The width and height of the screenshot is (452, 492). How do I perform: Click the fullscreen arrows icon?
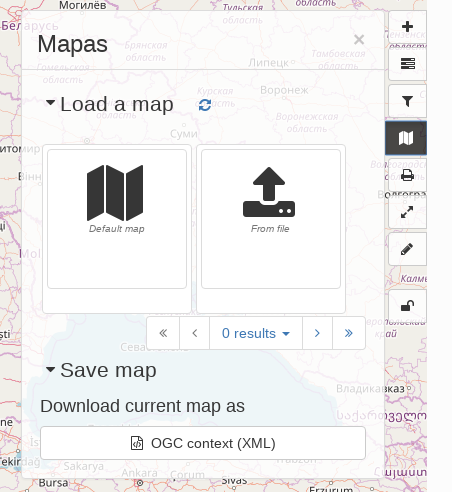point(407,212)
